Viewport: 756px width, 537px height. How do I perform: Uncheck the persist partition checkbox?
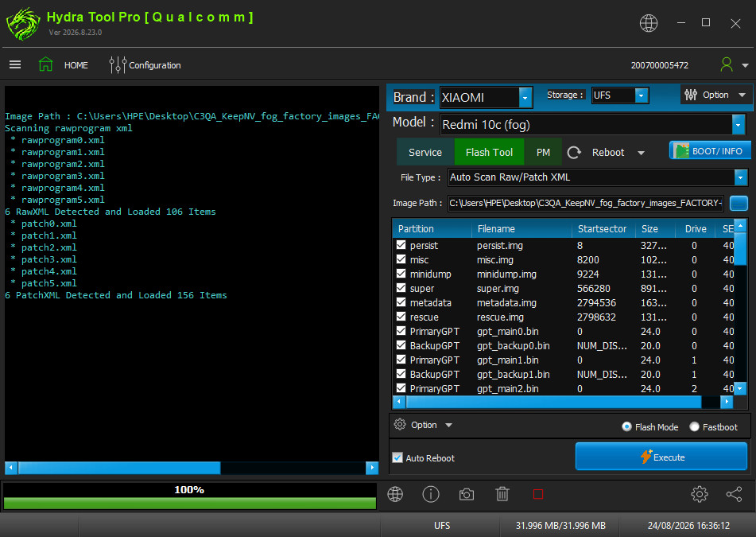pos(401,244)
